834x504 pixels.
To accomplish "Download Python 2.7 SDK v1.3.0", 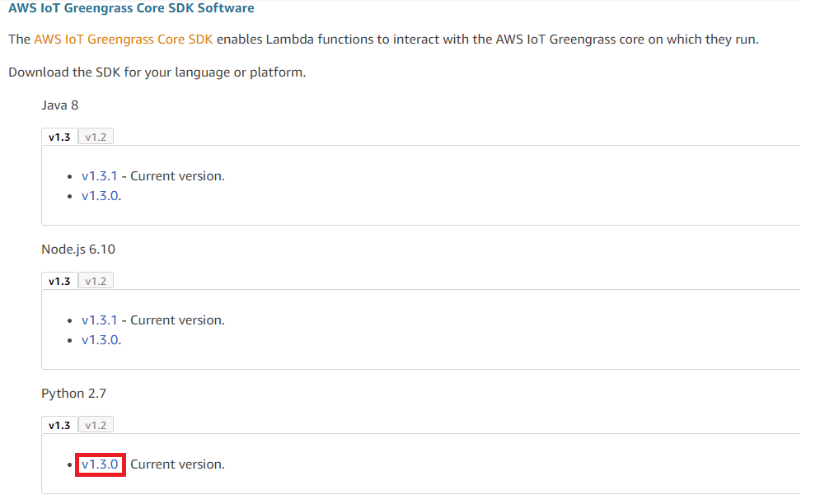I will [x=100, y=464].
